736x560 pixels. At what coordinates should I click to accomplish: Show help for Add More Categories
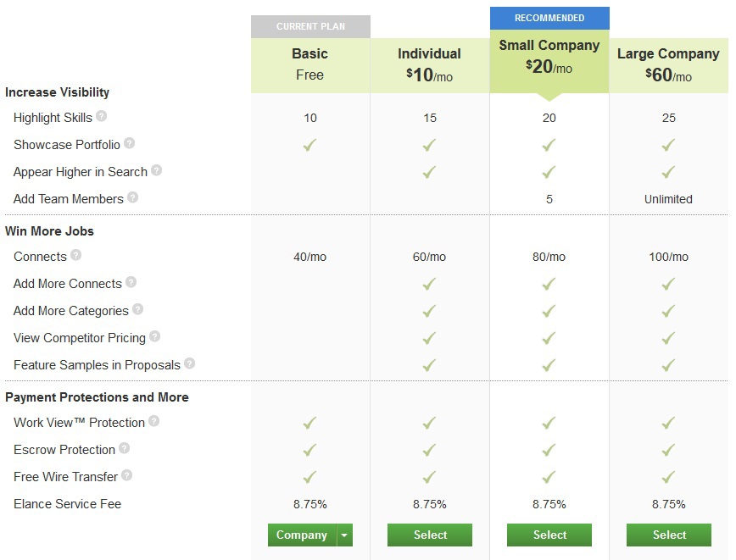coord(137,309)
